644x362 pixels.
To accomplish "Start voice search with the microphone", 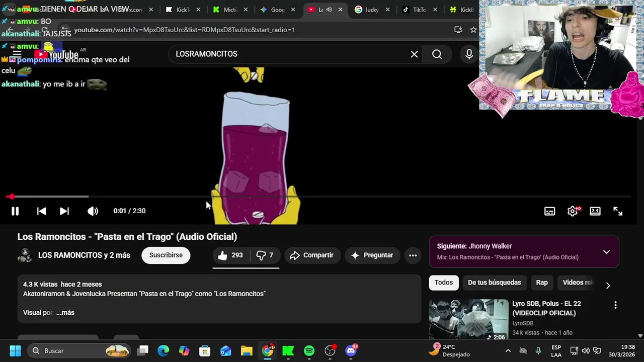I will (469, 54).
